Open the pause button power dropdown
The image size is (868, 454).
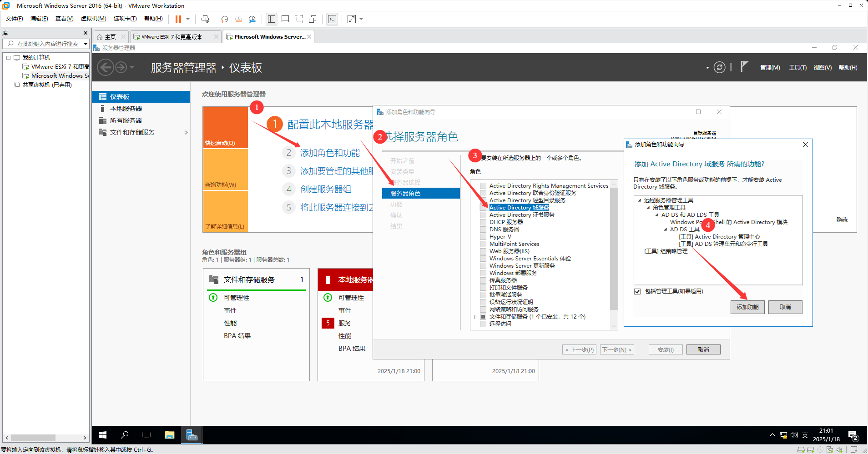coord(188,19)
